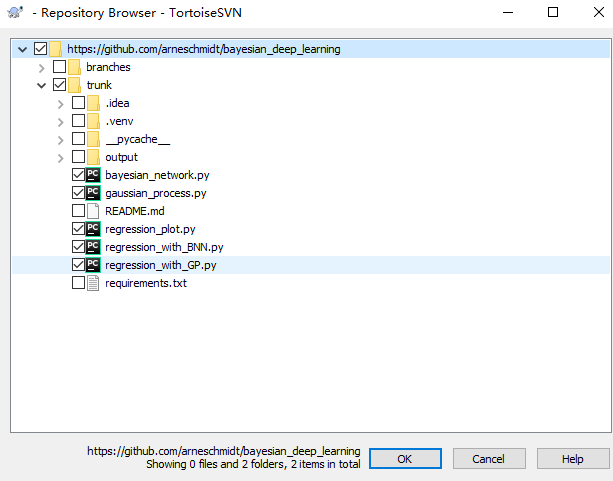
Task: Check the README.md checkbox
Action: point(79,211)
